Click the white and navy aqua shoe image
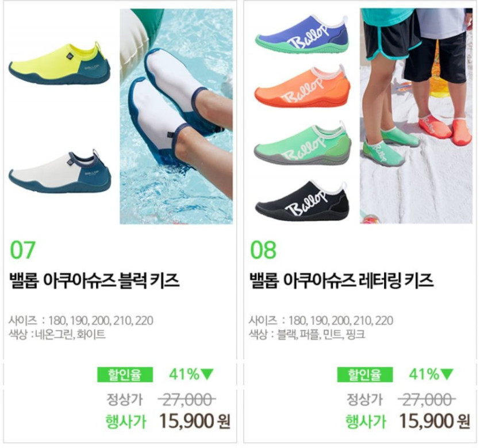 60,172
